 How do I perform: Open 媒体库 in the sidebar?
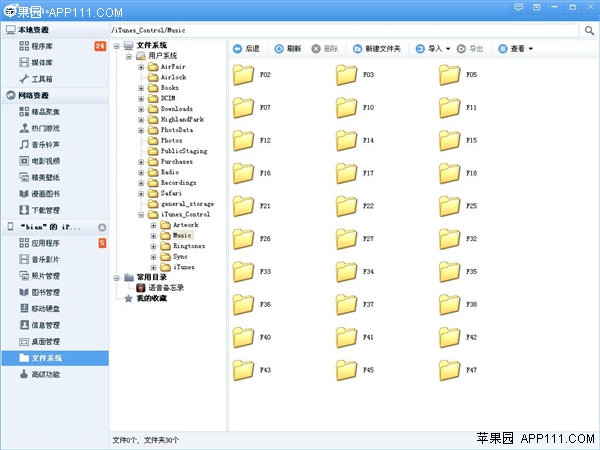[55, 62]
